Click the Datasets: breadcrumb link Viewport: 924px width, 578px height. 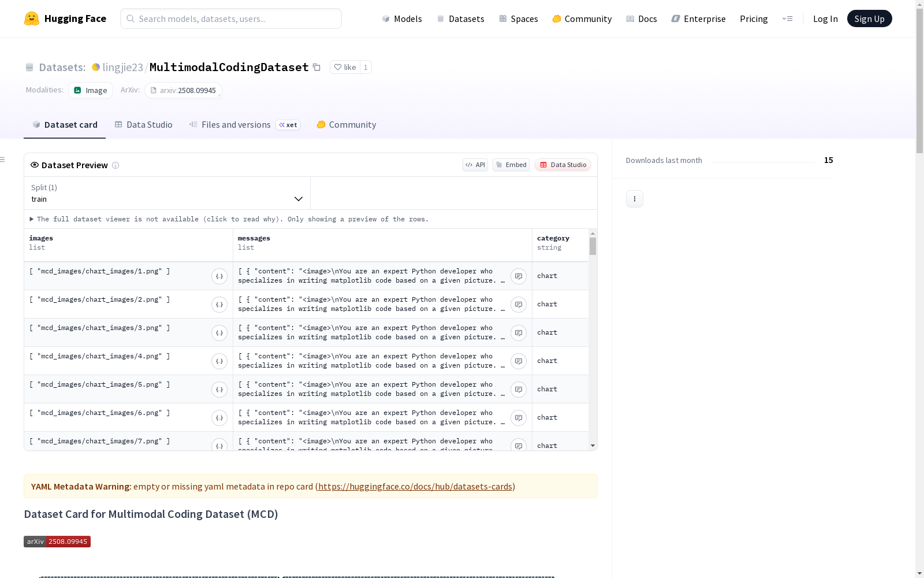62,67
